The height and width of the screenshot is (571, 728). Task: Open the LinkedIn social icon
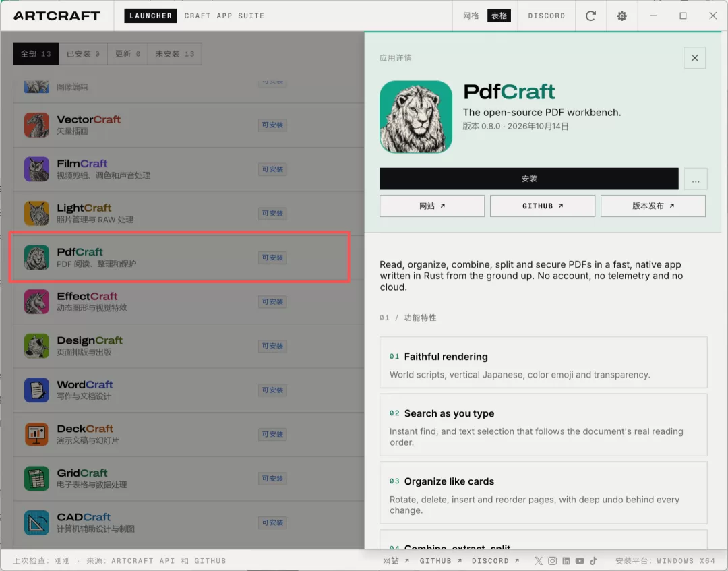click(x=566, y=561)
